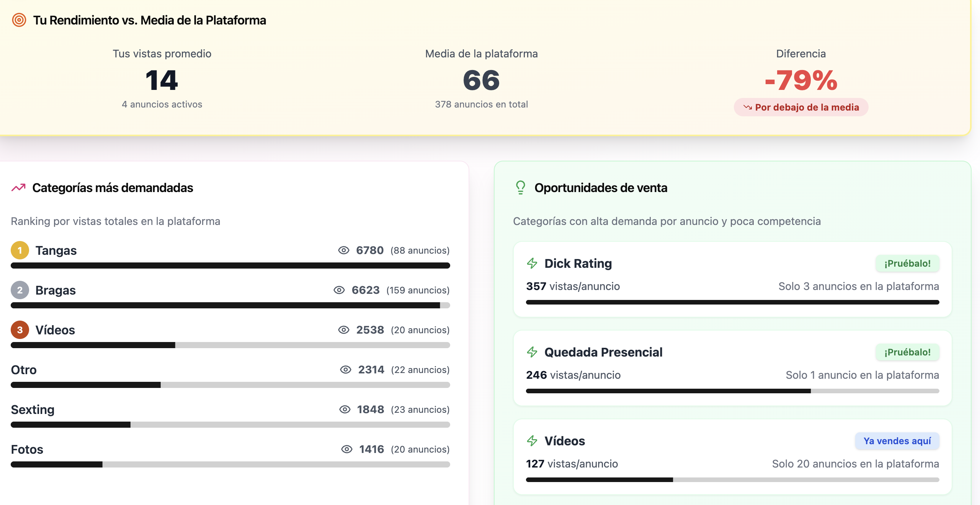Viewport: 980px width, 505px height.
Task: Click ¡Pruébalo! on the Dick Rating card
Action: 907,263
